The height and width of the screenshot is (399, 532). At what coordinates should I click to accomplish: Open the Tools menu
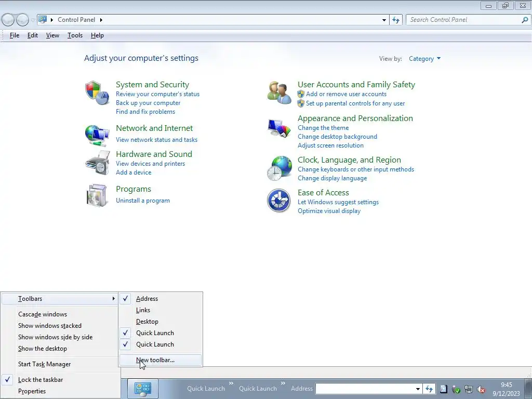[75, 35]
